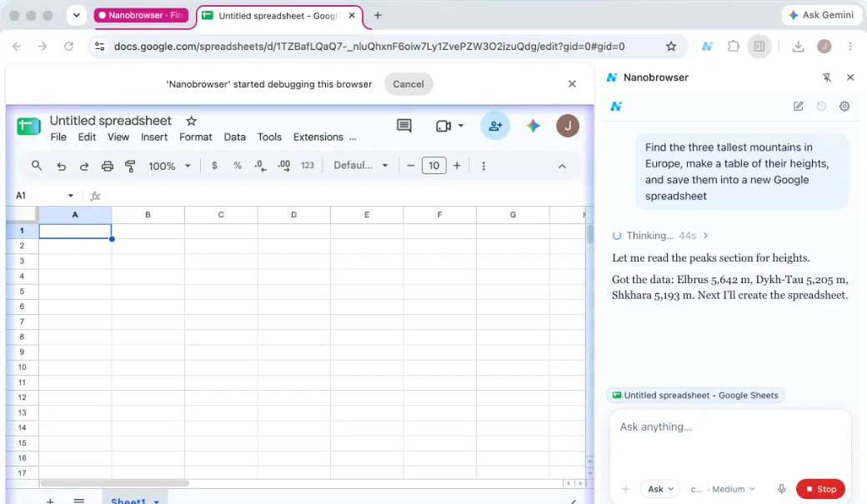Dismiss the debugging infobar with X

pyautogui.click(x=572, y=84)
